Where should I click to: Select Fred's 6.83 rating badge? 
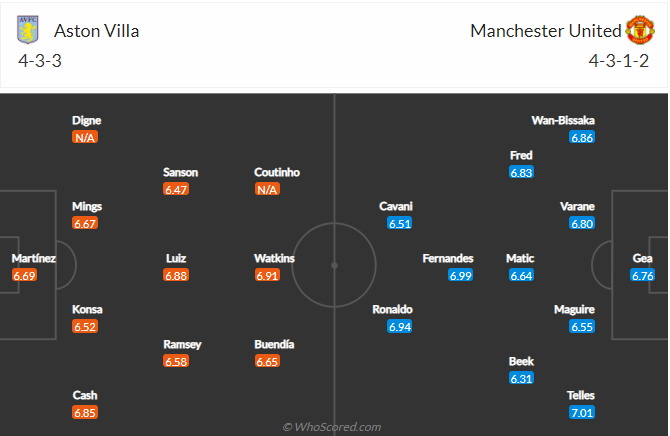coord(521,172)
